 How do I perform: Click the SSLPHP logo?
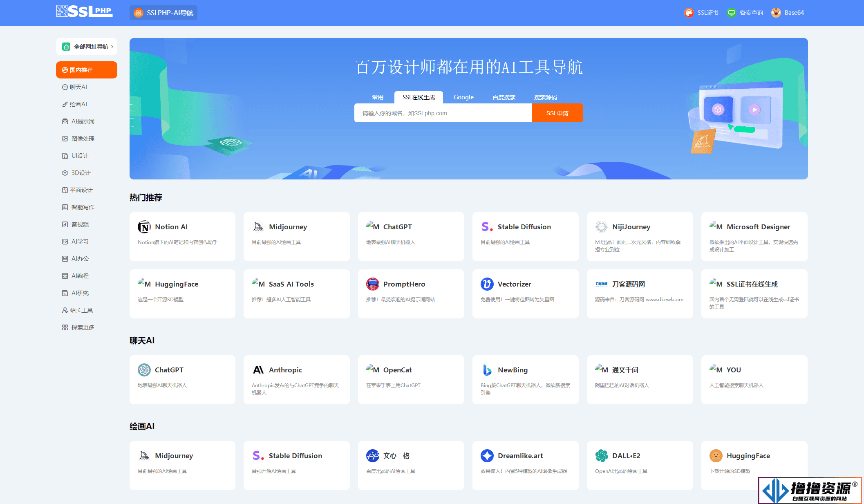coord(84,11)
